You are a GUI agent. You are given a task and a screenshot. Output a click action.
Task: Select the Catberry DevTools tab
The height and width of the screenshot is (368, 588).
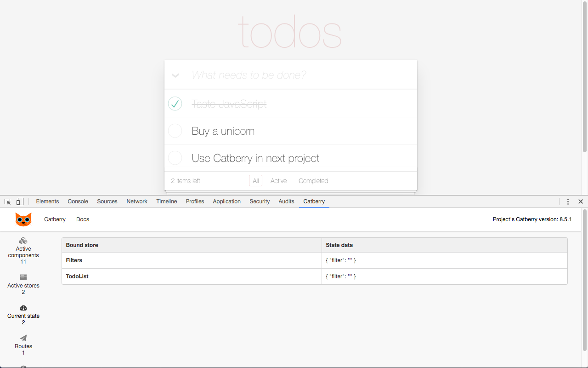(x=314, y=201)
